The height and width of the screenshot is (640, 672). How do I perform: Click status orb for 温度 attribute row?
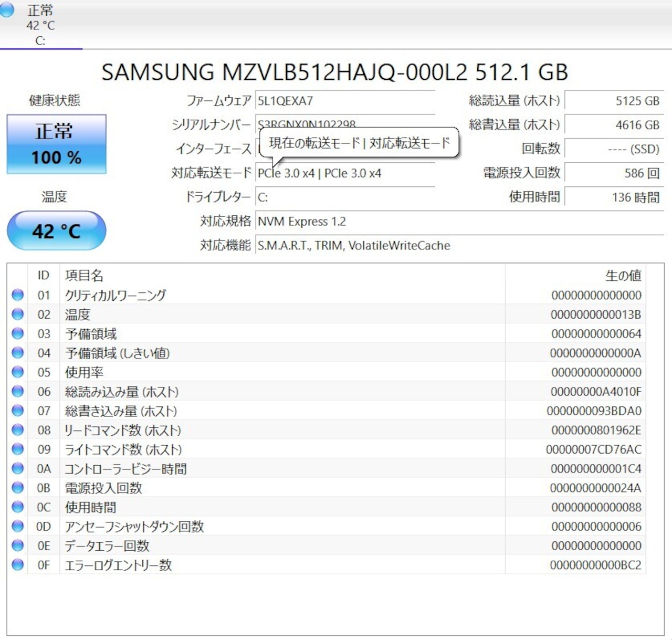pyautogui.click(x=18, y=314)
